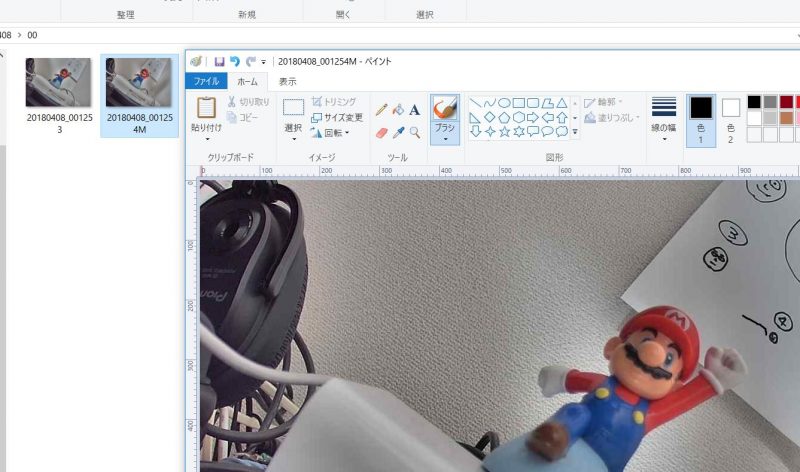The width and height of the screenshot is (800, 472).
Task: Select the Rounded rectangle shape
Action: tap(533, 103)
